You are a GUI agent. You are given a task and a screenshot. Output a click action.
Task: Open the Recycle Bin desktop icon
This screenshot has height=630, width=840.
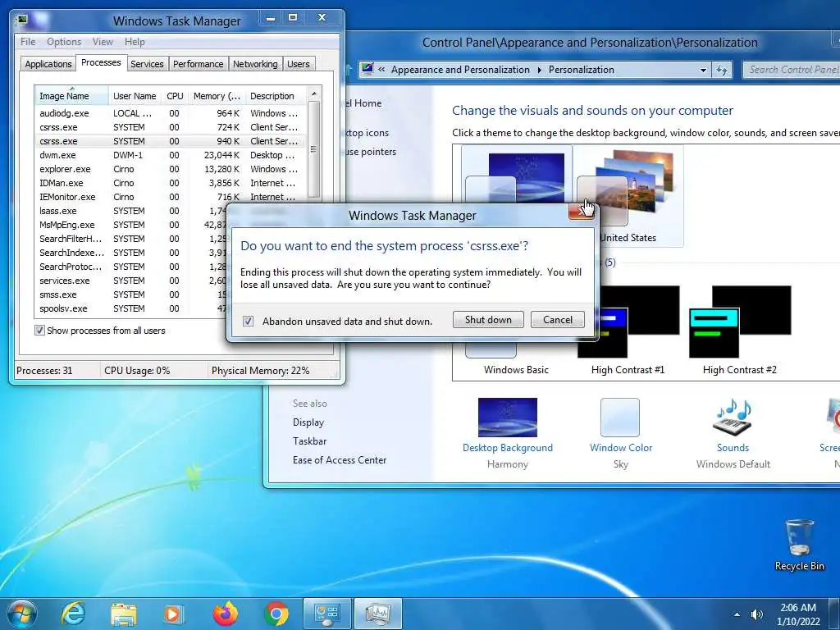[799, 545]
